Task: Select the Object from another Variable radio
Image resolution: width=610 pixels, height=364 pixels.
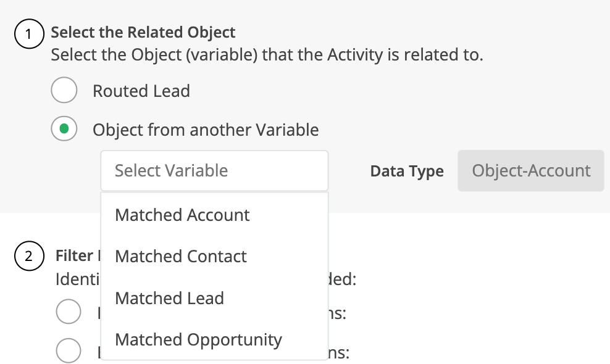Action: [64, 130]
